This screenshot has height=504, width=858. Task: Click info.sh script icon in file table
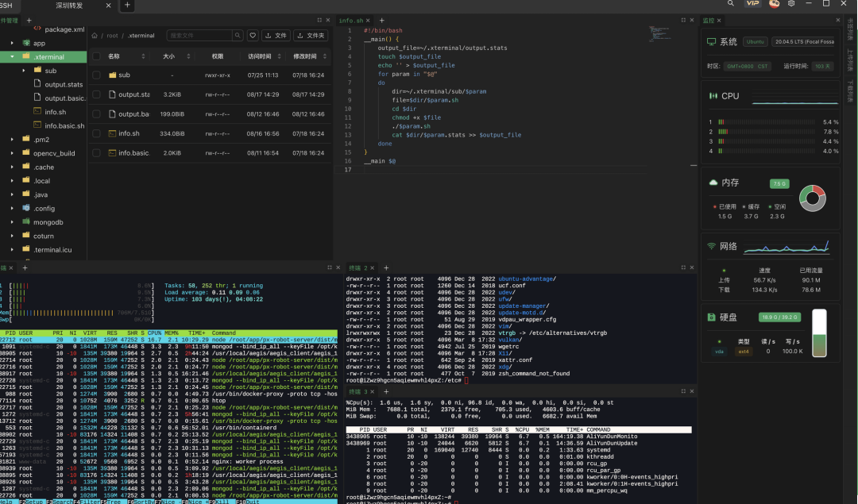coord(112,133)
